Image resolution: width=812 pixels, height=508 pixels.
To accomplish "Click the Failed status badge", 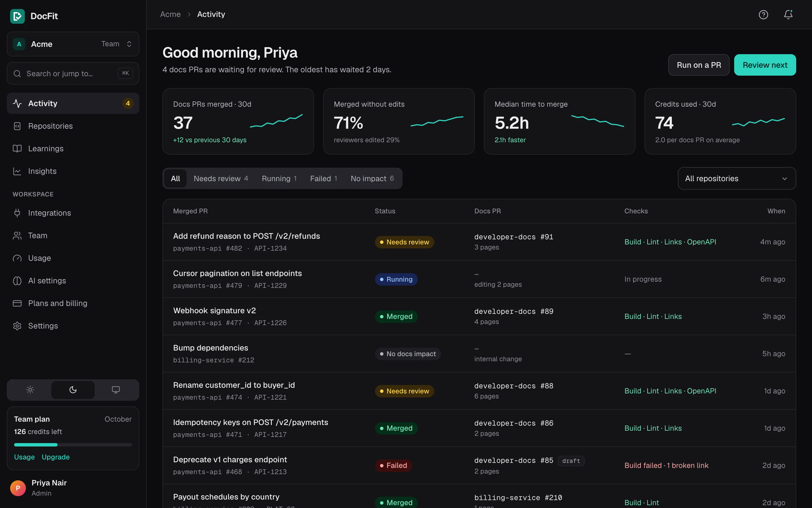I will [x=393, y=465].
